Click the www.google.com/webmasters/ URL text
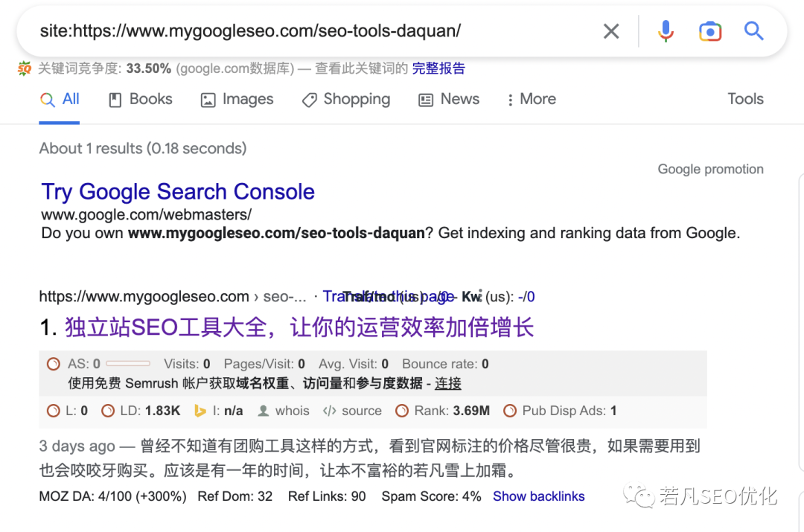Image resolution: width=804 pixels, height=532 pixels. click(146, 214)
